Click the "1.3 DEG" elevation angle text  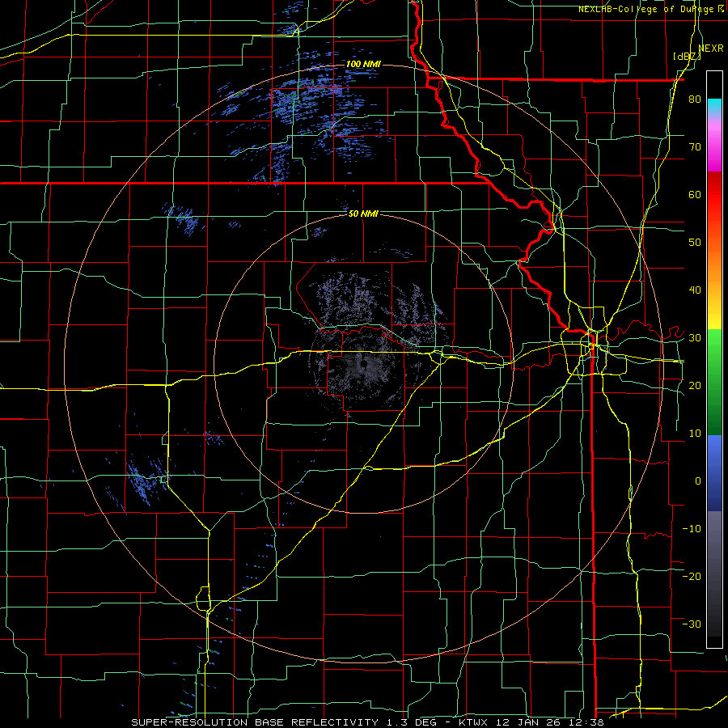(413, 722)
